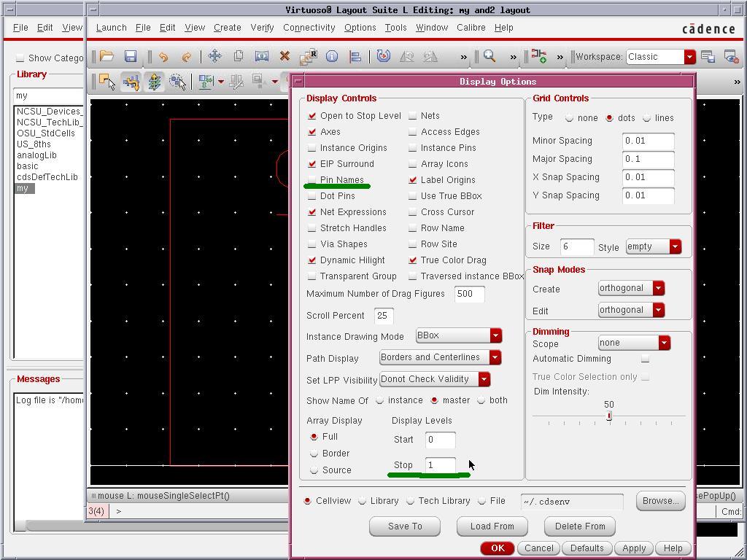The image size is (747, 560).
Task: Enable the Cross Cursor checkbox
Action: (413, 212)
